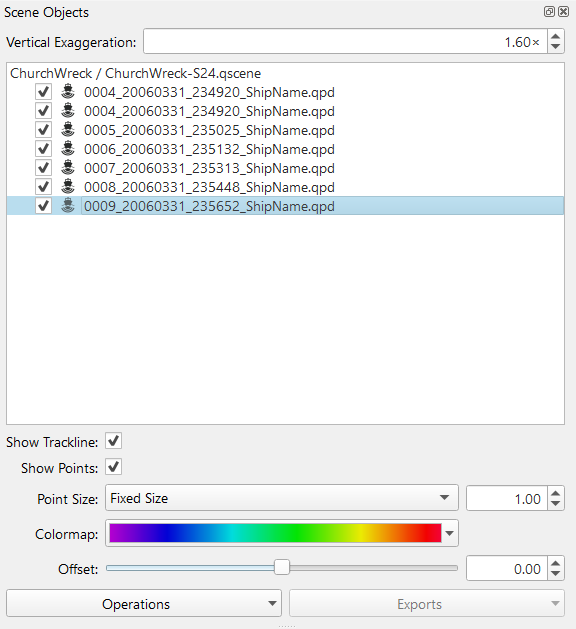This screenshot has width=576, height=629.
Task: Decrease Vertical Exaggeration with down arrow
Action: coord(556,47)
